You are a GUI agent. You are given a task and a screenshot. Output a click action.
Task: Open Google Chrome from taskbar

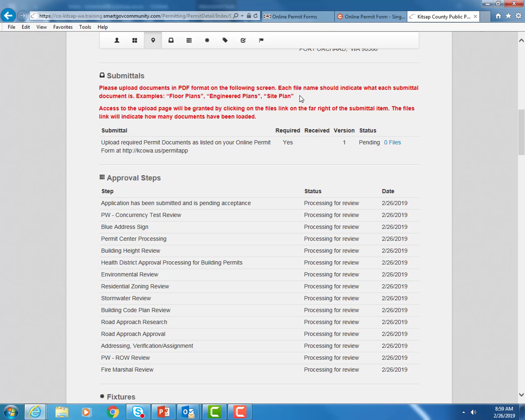[x=113, y=412]
